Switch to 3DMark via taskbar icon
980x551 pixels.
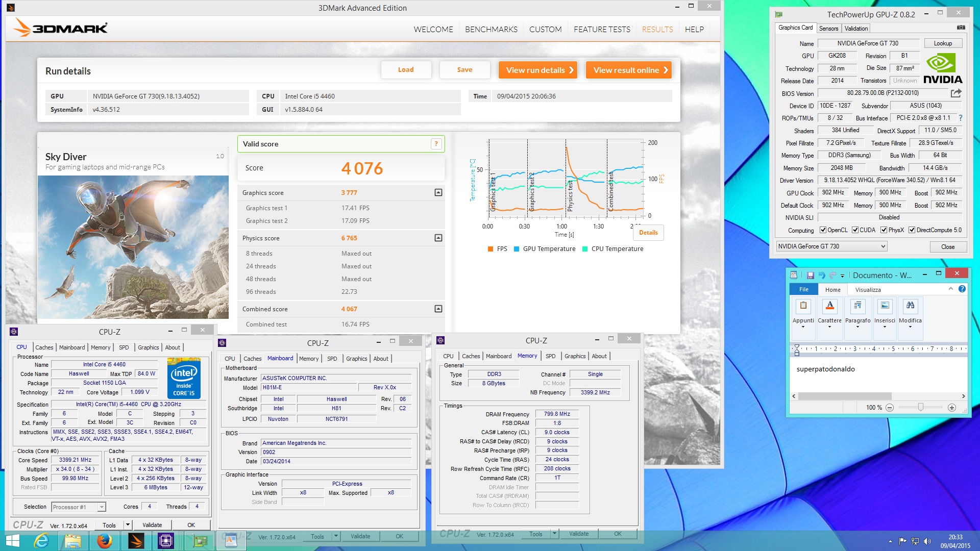point(136,541)
